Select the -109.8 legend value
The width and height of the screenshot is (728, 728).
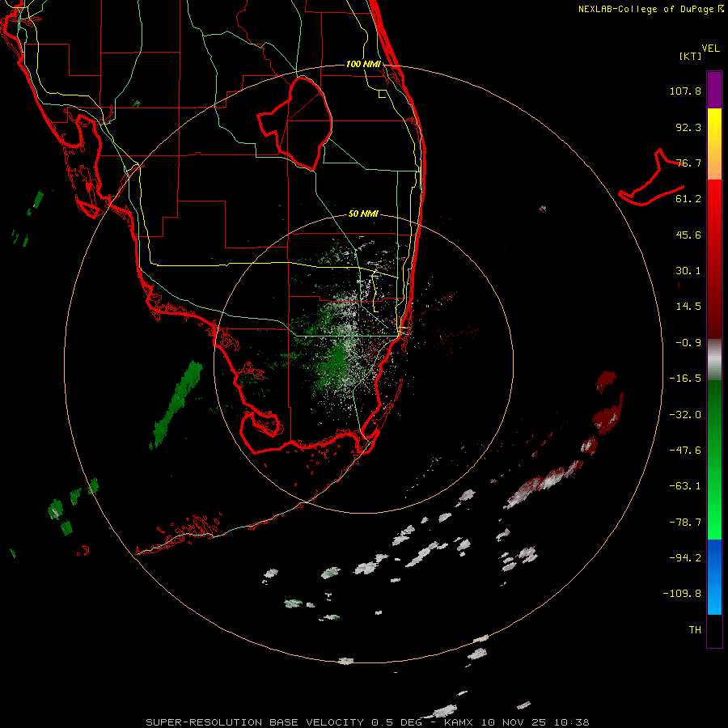tap(682, 594)
